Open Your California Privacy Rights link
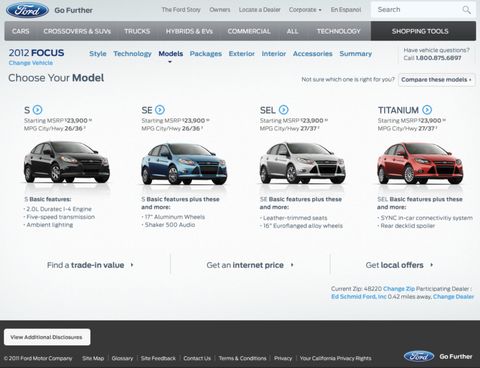Viewport: 480px width, 368px height. (x=335, y=358)
